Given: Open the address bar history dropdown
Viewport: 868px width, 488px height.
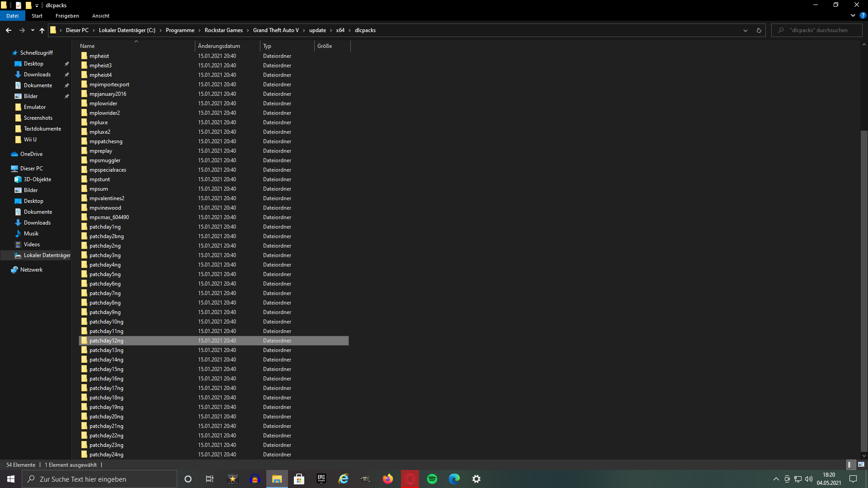Looking at the screenshot, I should (x=745, y=30).
